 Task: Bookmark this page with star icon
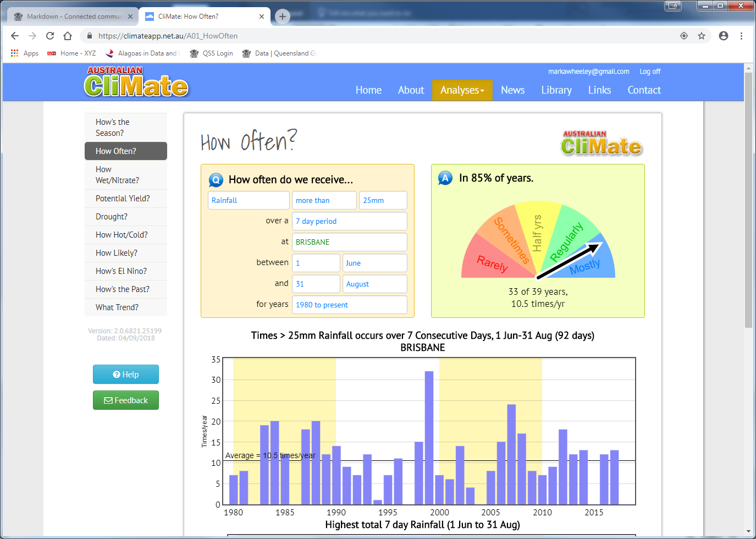click(702, 36)
